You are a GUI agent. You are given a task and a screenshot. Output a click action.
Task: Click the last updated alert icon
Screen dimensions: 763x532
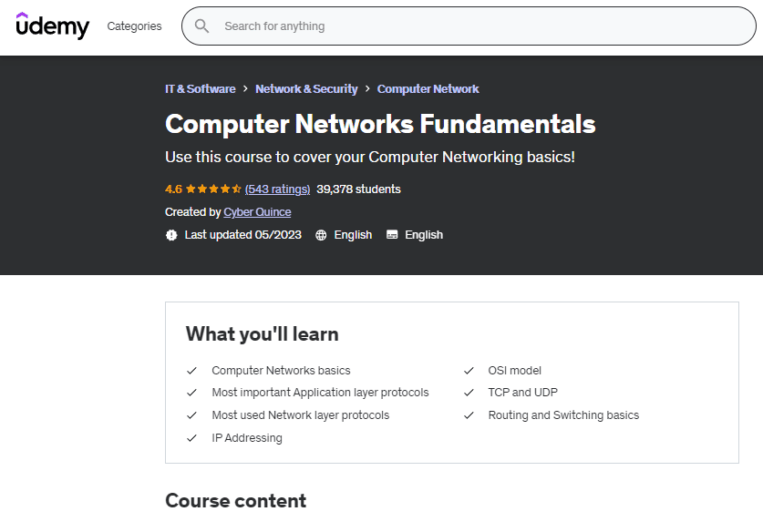coord(171,235)
